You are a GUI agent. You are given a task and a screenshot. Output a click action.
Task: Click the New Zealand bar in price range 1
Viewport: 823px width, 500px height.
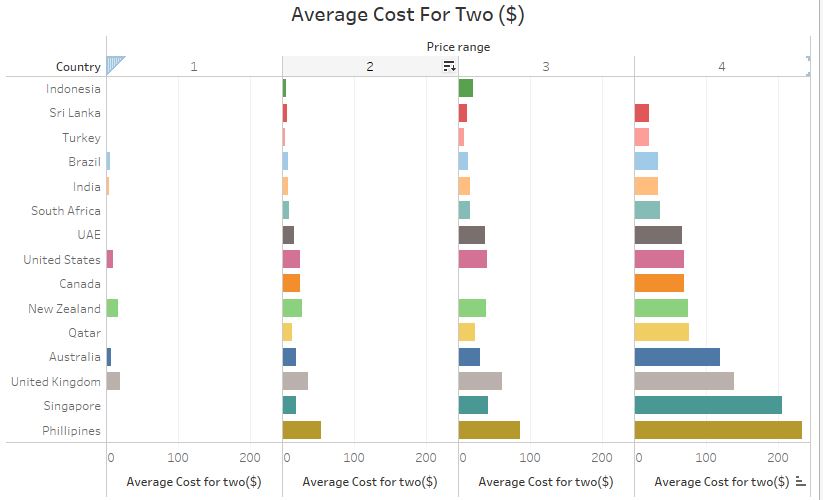112,308
